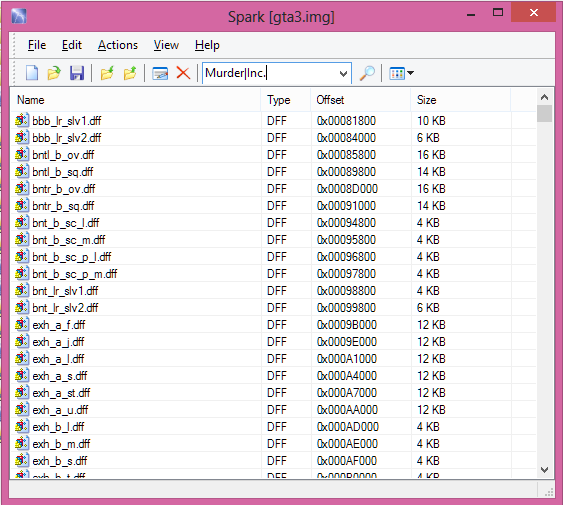Click the Spark app icon in title bar
Screen dimensions: 563x505
(x=19, y=16)
